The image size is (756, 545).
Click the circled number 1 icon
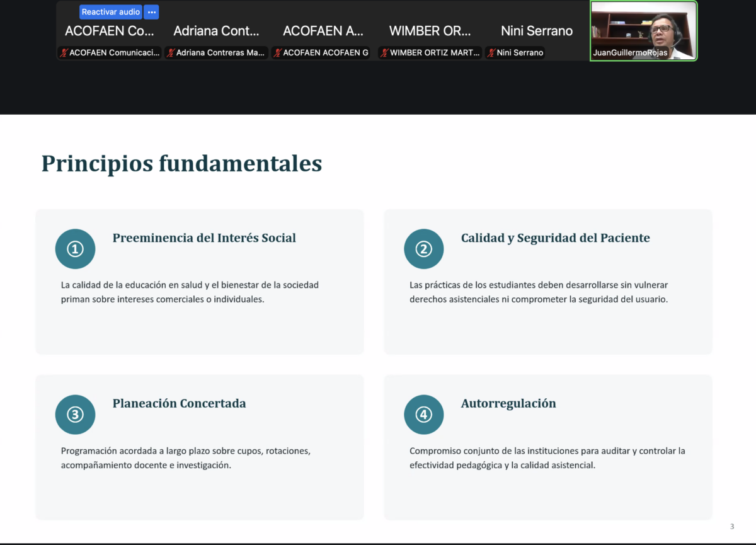[x=75, y=249]
